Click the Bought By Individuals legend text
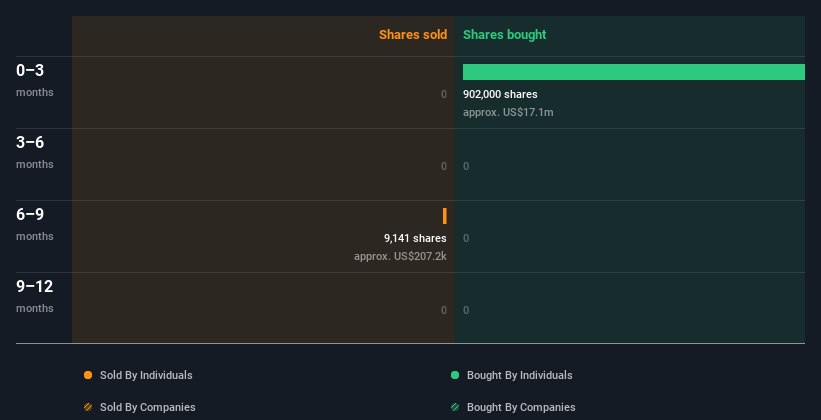The width and height of the screenshot is (821, 420). coord(519,375)
